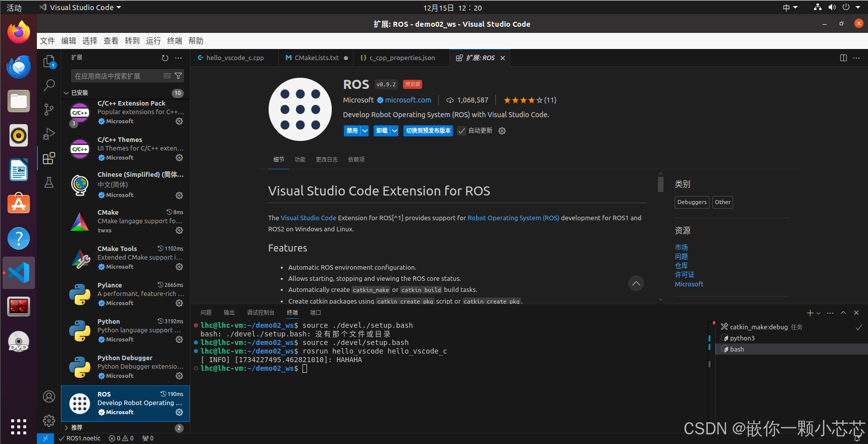Click the filter extensions funnel icon
Screen dimensions: 868x444
[178, 76]
